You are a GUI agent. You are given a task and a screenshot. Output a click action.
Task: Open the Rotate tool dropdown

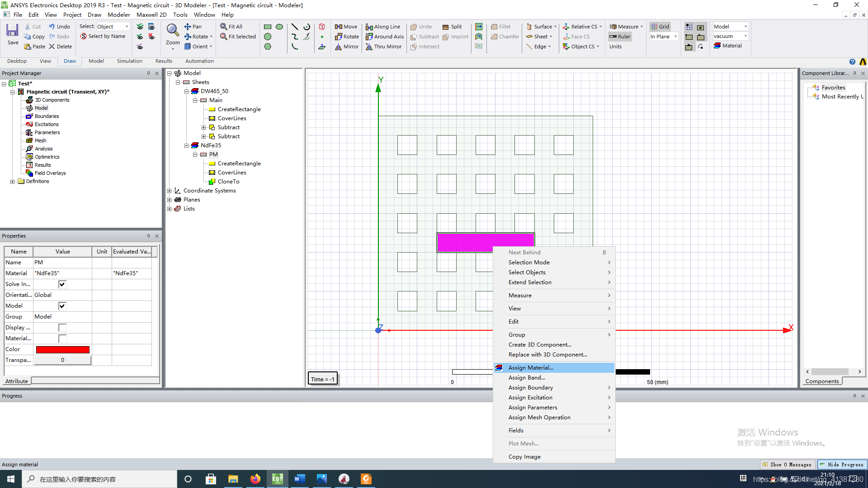coord(211,37)
